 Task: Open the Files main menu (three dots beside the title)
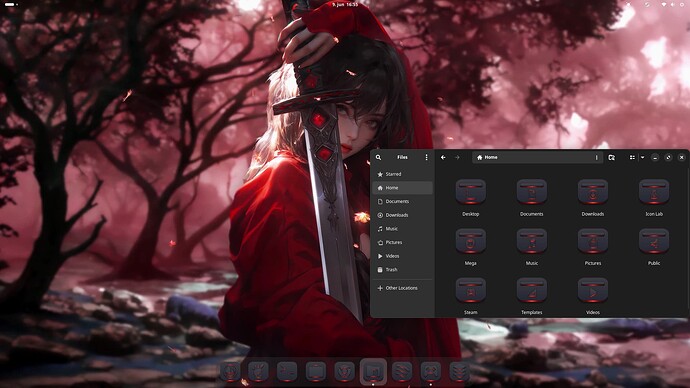click(426, 157)
